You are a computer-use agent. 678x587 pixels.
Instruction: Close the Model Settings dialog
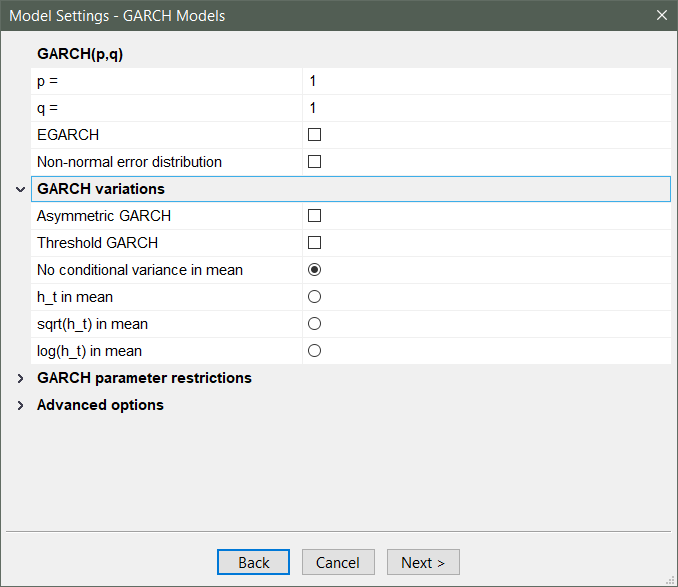pyautogui.click(x=661, y=15)
